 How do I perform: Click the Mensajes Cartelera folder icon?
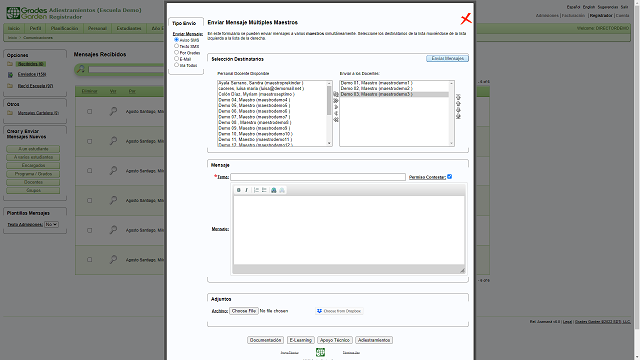pyautogui.click(x=10, y=113)
